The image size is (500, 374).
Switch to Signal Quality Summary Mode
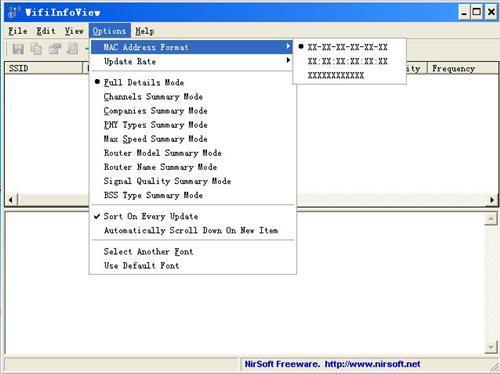[x=193, y=181]
